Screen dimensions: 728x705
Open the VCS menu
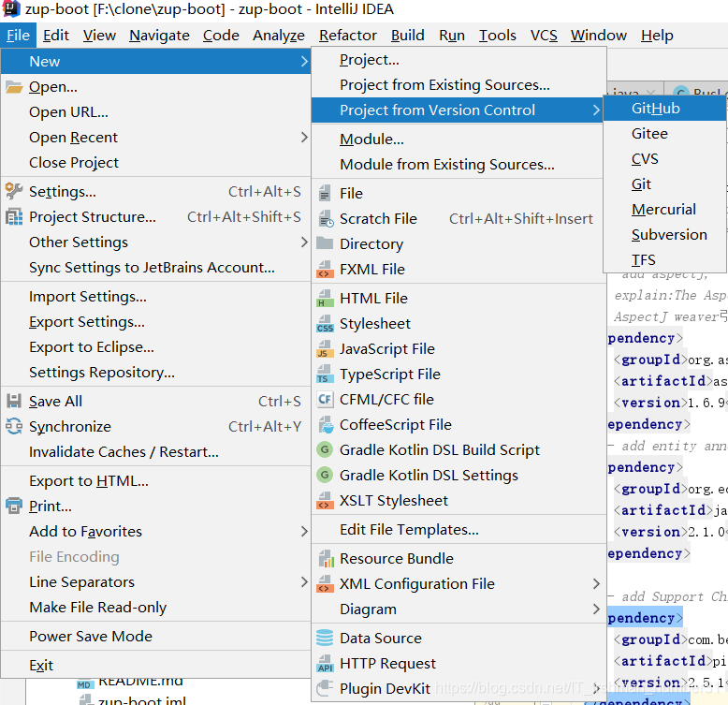(544, 36)
